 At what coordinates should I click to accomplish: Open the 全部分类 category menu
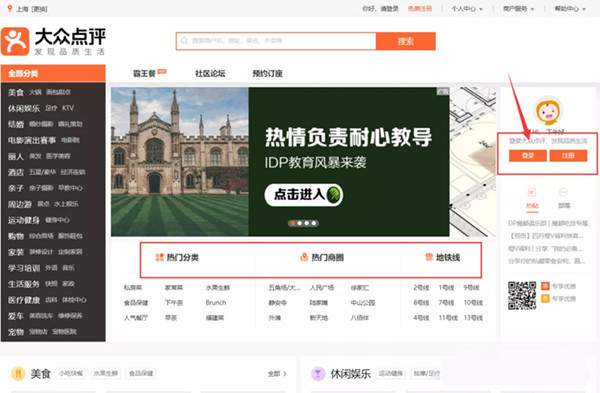coord(53,73)
